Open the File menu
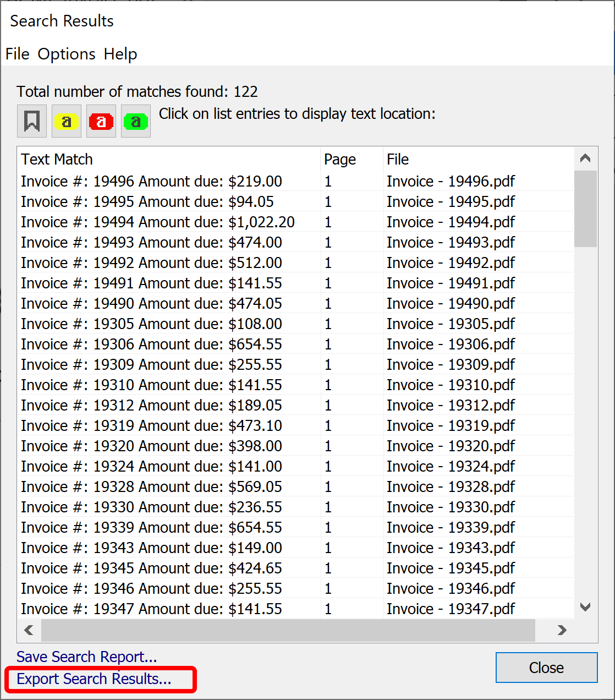This screenshot has height=700, width=615. (17, 54)
